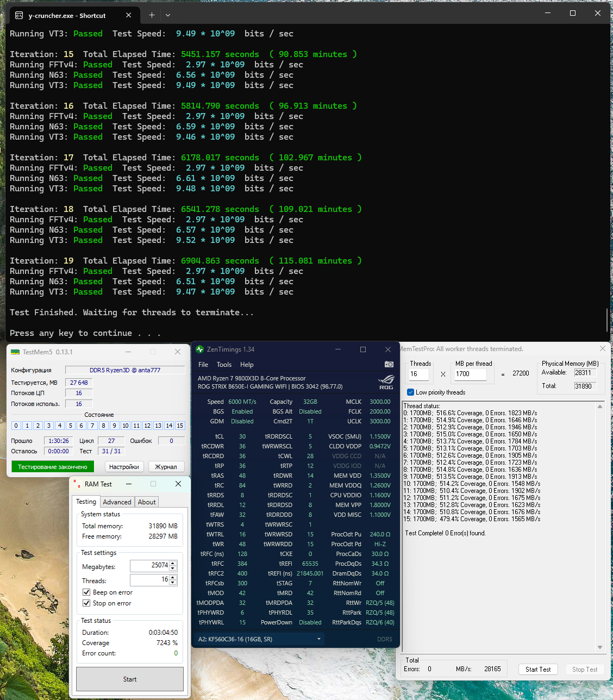Switch to RAM Test Advanced tab
This screenshot has height=700, width=613.
point(117,502)
